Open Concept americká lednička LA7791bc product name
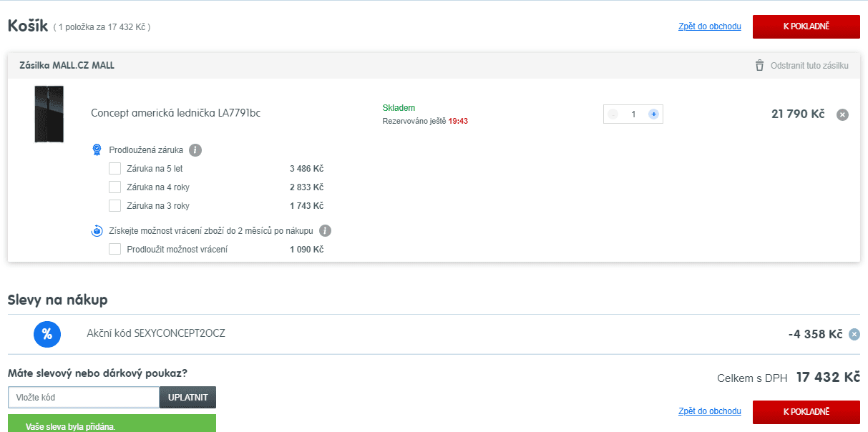 tap(176, 113)
